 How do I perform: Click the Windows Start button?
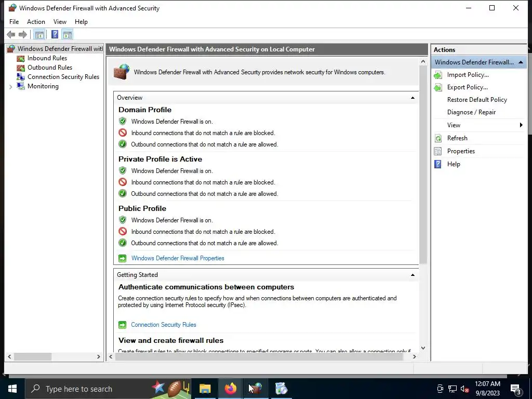point(12,389)
